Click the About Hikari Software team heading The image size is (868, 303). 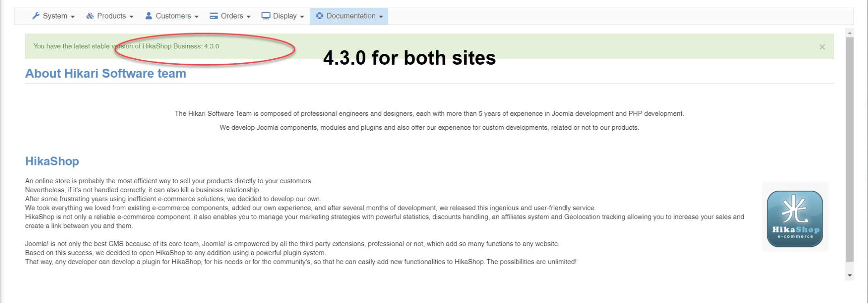(x=105, y=73)
